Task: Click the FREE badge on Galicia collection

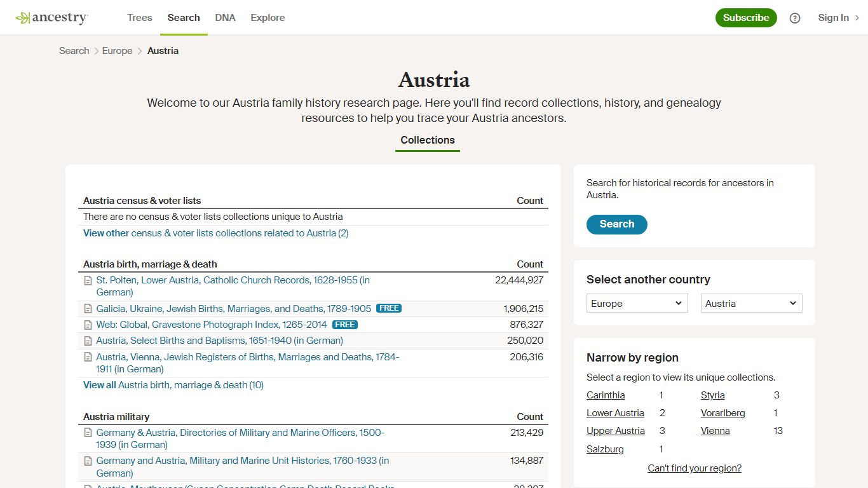Action: (x=389, y=308)
